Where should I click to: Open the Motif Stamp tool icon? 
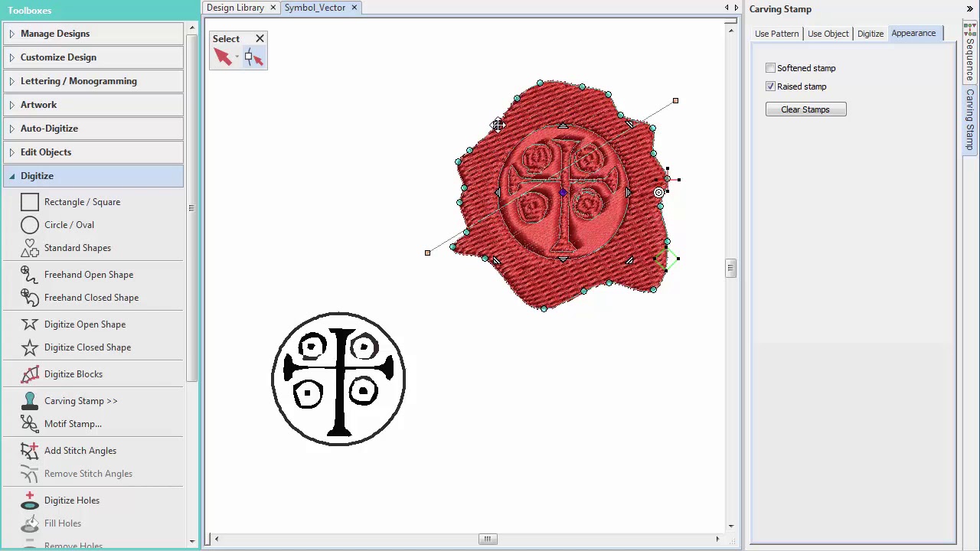click(30, 424)
